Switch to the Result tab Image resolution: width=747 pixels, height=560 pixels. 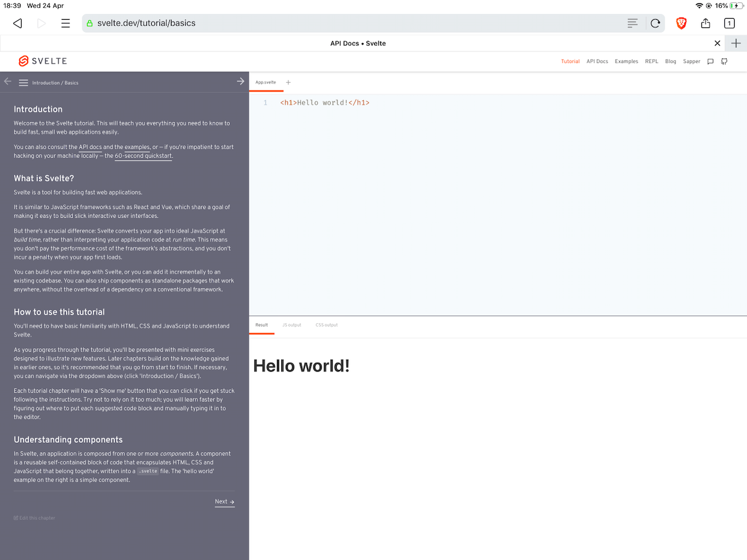261,325
